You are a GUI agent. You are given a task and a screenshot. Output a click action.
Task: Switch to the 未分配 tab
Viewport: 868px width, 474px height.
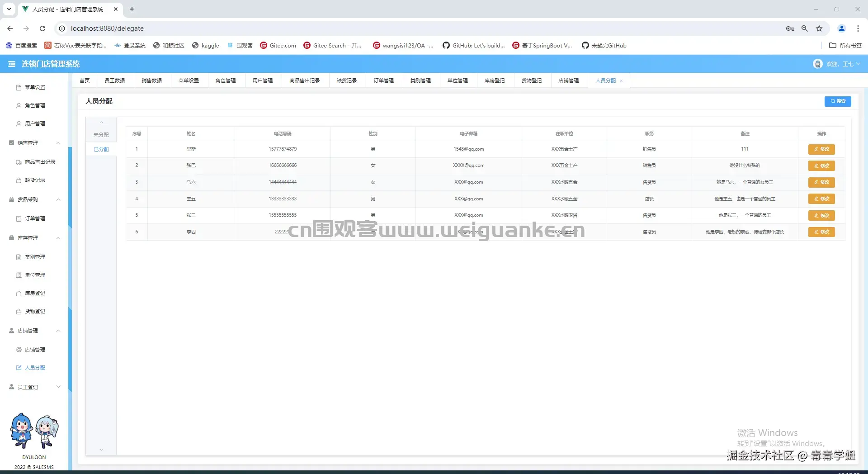tap(101, 135)
